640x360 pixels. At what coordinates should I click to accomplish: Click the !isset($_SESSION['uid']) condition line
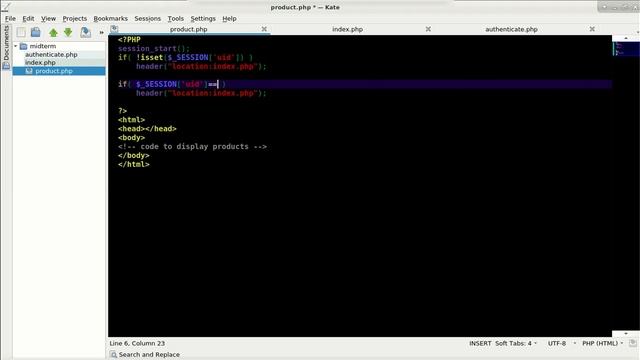point(185,58)
